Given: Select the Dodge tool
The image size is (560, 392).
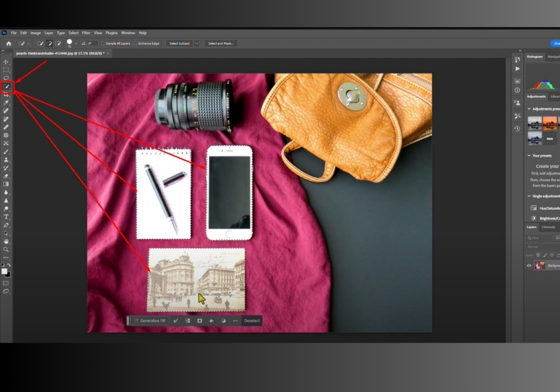Looking at the screenshot, I should 6,208.
